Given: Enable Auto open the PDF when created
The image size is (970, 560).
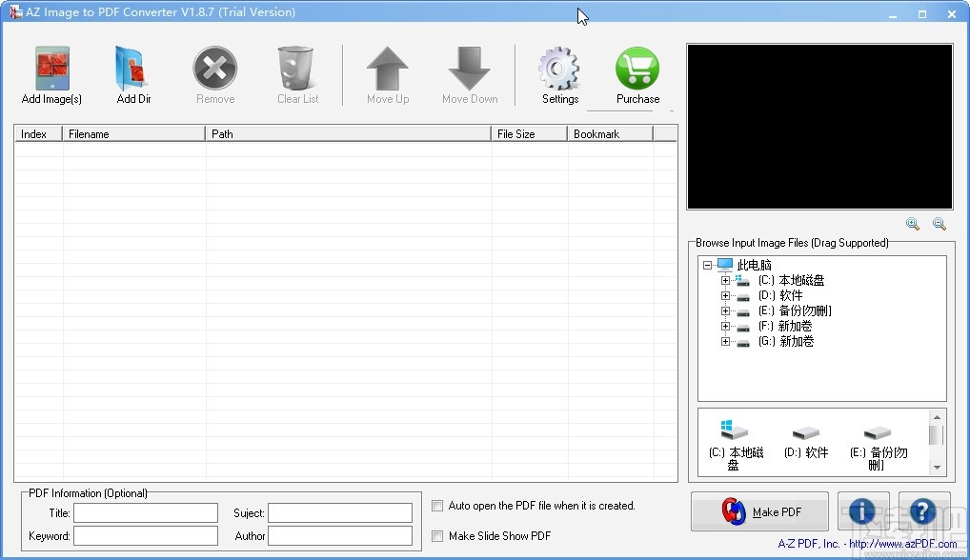Looking at the screenshot, I should pyautogui.click(x=437, y=506).
